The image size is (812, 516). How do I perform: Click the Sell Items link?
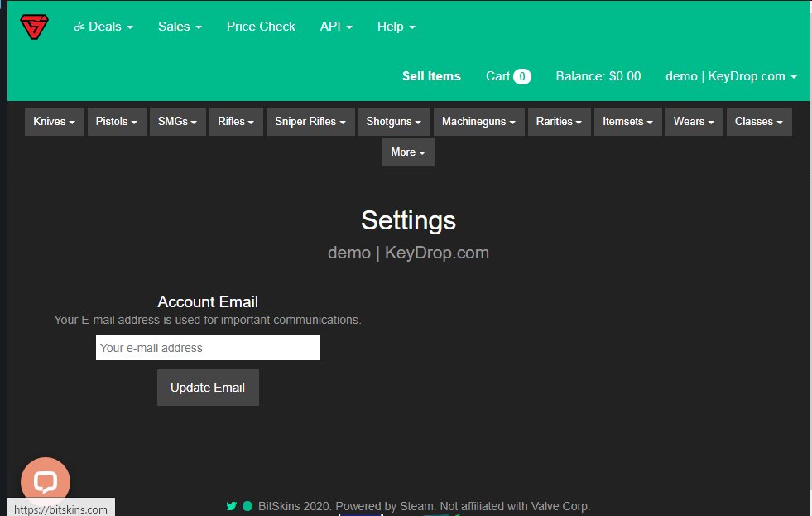point(431,76)
